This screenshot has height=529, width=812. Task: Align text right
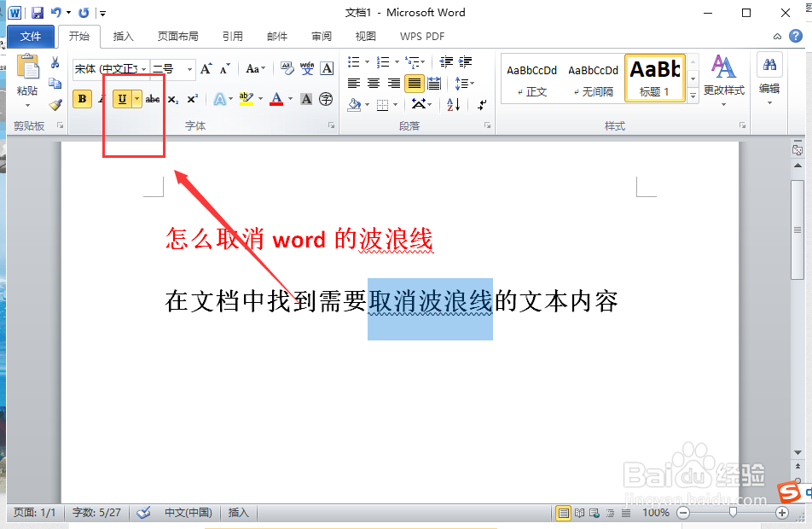pyautogui.click(x=393, y=84)
